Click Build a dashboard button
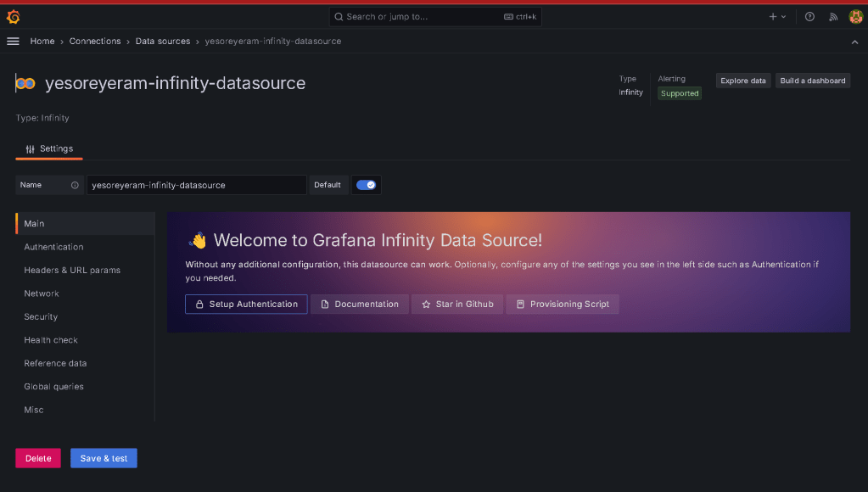The width and height of the screenshot is (868, 492). click(x=813, y=81)
